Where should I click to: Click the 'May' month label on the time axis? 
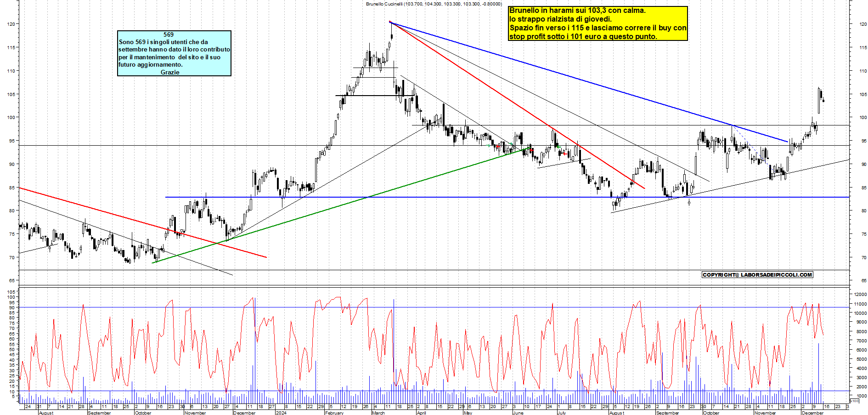(468, 413)
